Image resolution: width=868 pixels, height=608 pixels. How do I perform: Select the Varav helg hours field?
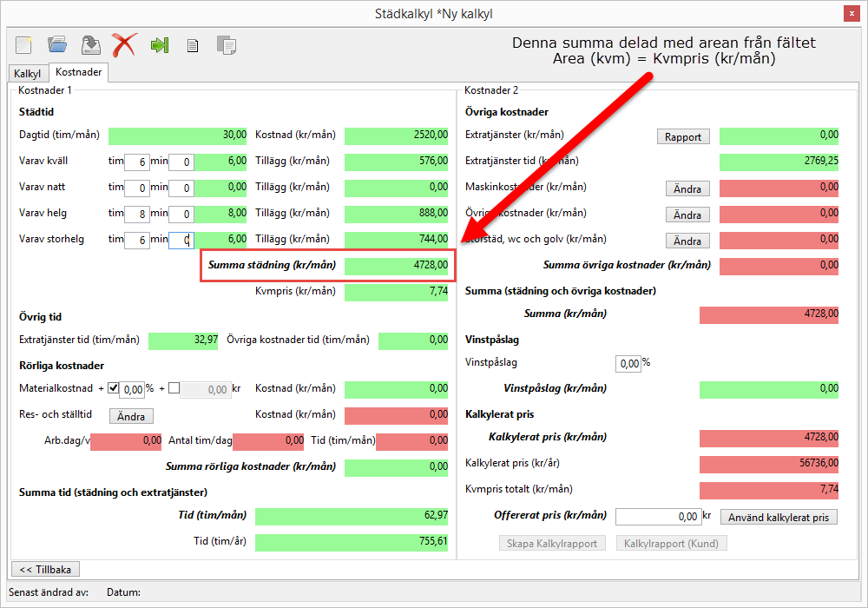[136, 214]
